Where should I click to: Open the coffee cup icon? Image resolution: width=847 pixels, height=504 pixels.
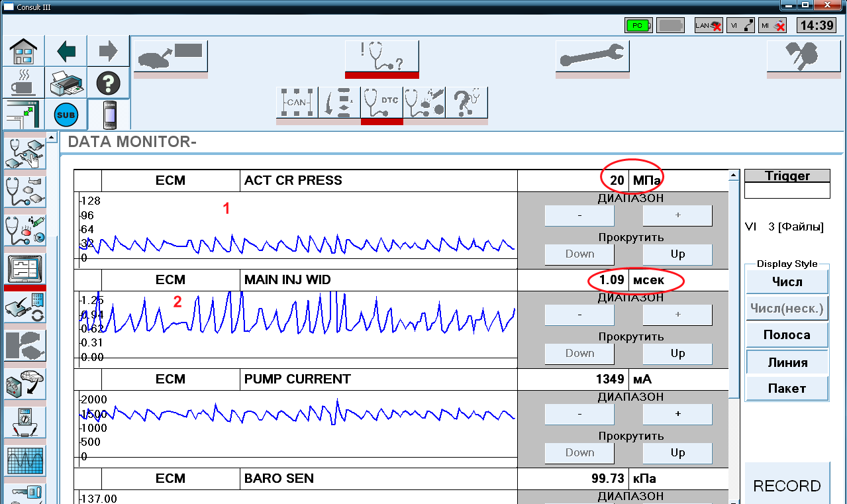[x=23, y=83]
